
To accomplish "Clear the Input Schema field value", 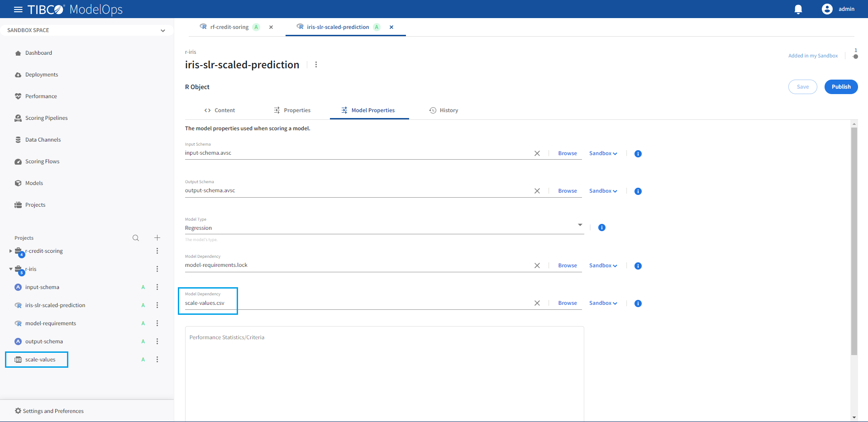I will (x=537, y=153).
